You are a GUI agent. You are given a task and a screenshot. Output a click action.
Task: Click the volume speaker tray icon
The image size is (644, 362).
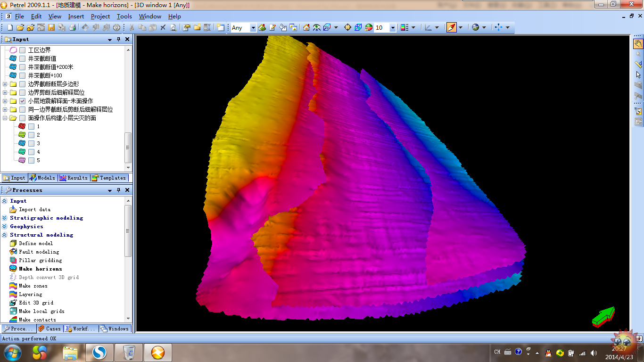[594, 353]
